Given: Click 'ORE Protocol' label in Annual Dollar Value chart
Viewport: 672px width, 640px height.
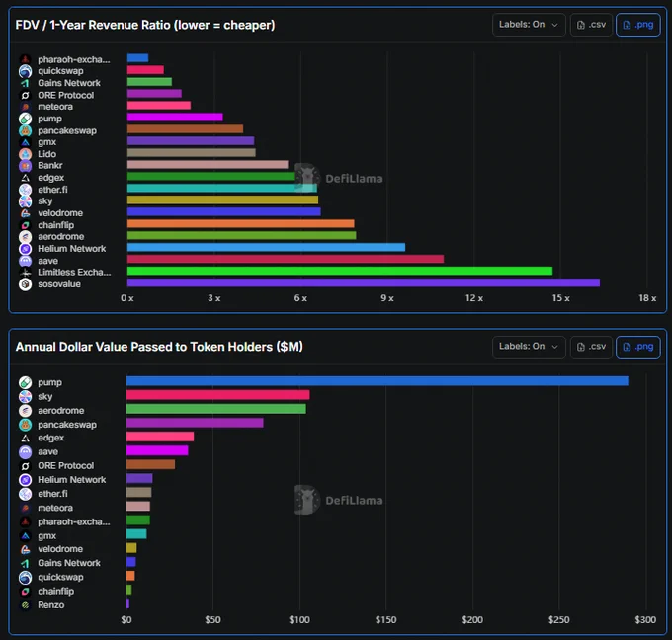Looking at the screenshot, I should pos(65,465).
